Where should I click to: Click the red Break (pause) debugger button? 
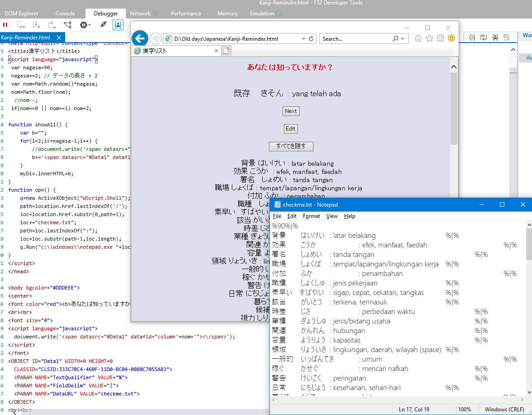point(5,25)
